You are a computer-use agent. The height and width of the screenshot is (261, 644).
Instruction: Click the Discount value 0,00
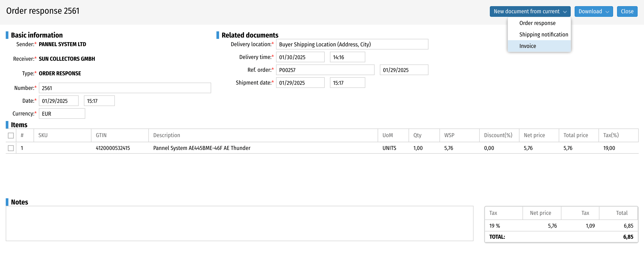(489, 148)
